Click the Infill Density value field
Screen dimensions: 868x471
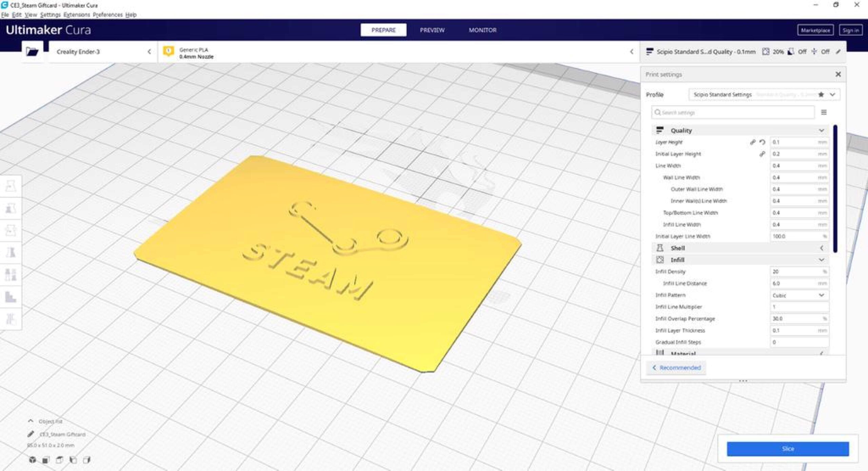click(800, 271)
